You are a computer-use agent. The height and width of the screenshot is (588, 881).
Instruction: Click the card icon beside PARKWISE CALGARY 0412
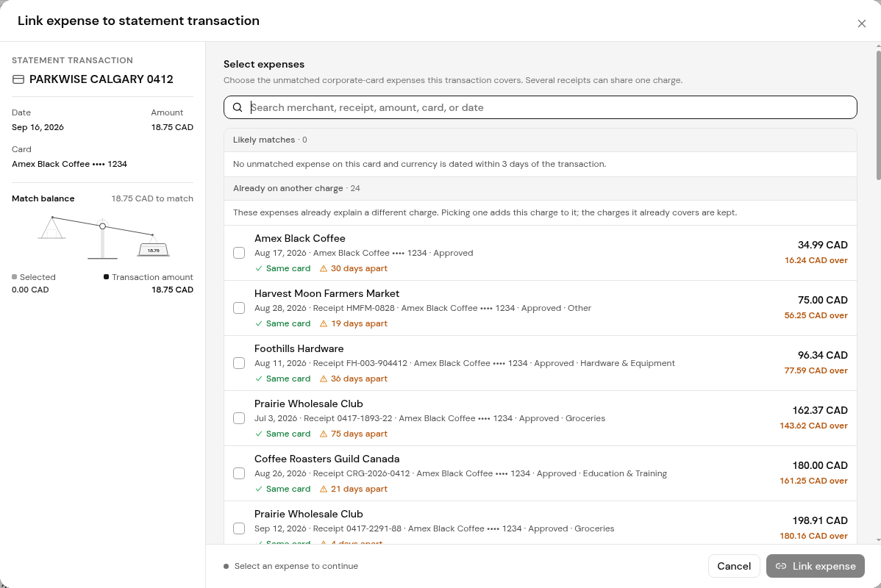point(18,79)
